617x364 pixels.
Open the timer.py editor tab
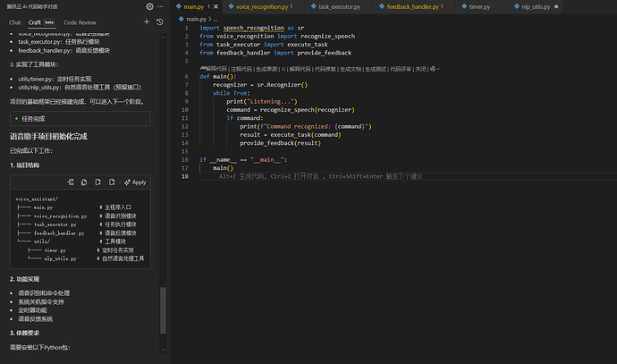click(x=479, y=6)
